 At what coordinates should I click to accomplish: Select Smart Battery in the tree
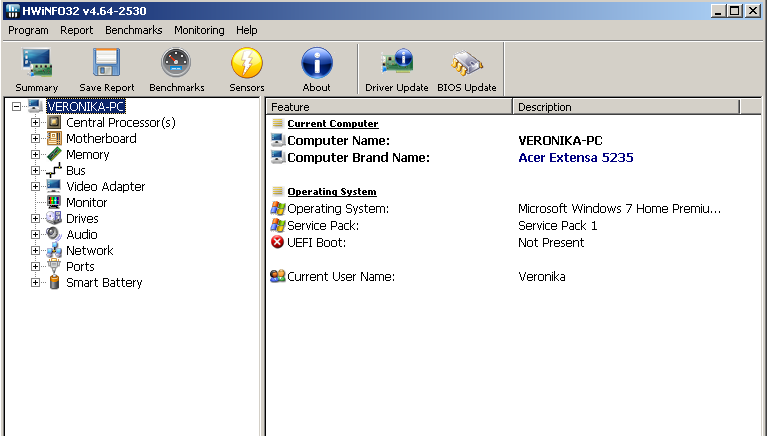[x=104, y=283]
